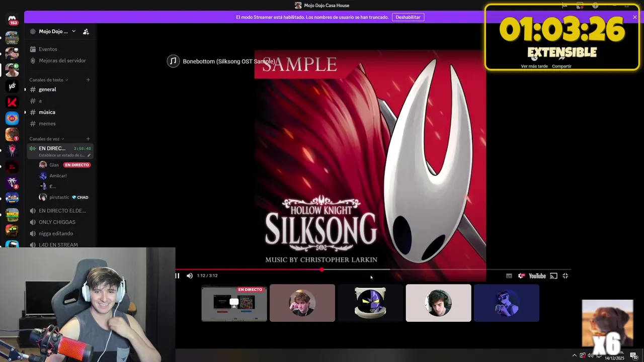Select headphones participant on light tile
Screen dimensions: 644x362
[438, 303]
